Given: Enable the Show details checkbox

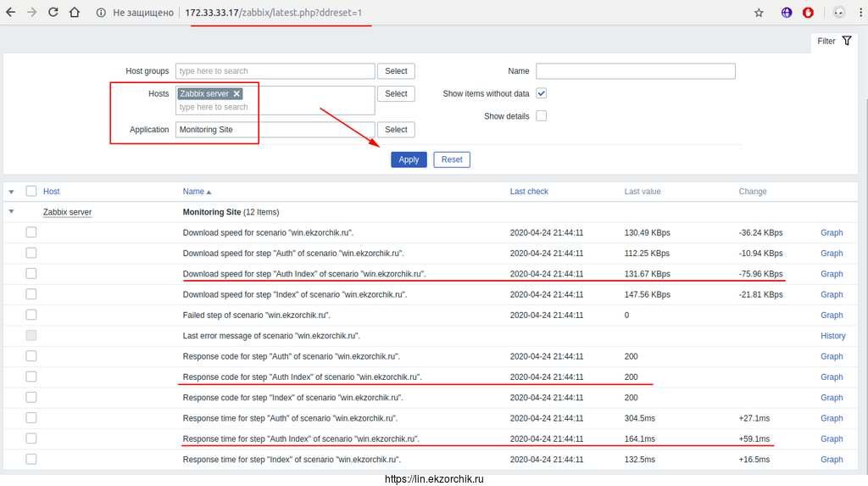Looking at the screenshot, I should (x=541, y=116).
